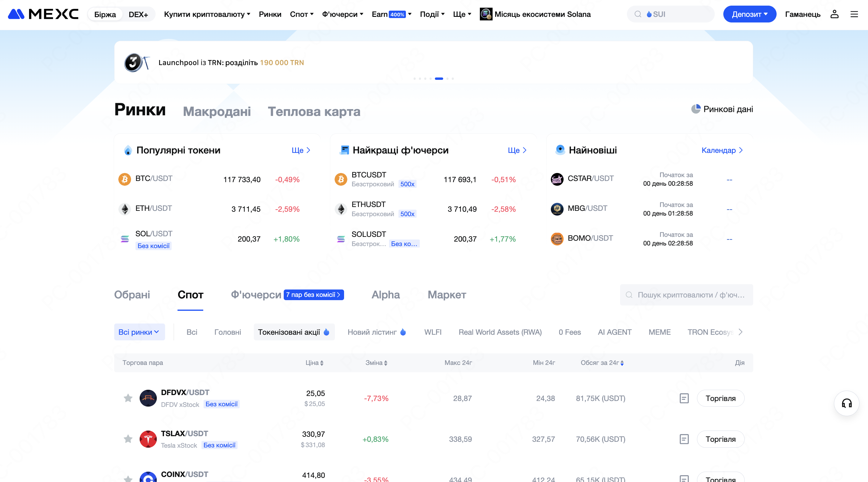Click the ETH/USDT ethereum icon
Screen dimensions: 868x482
point(125,209)
